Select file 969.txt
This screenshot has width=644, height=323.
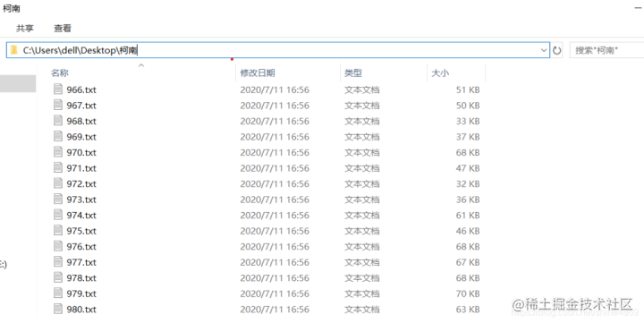click(81, 136)
